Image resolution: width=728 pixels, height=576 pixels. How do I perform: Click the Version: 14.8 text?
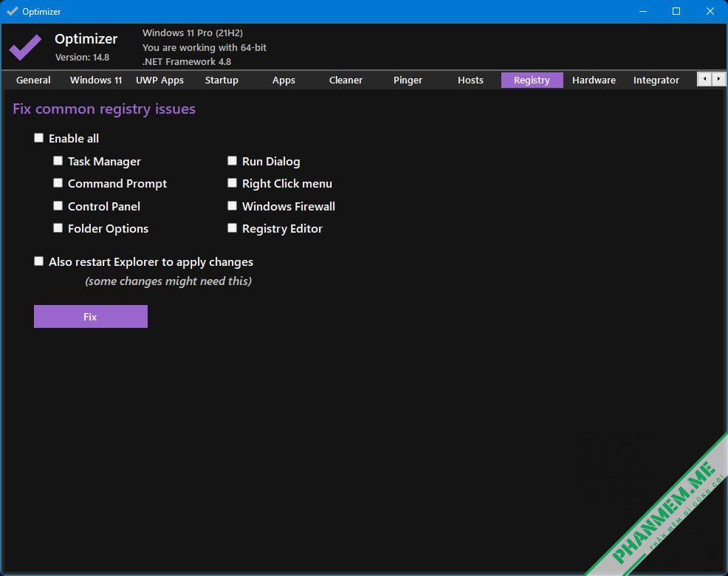[x=82, y=58]
